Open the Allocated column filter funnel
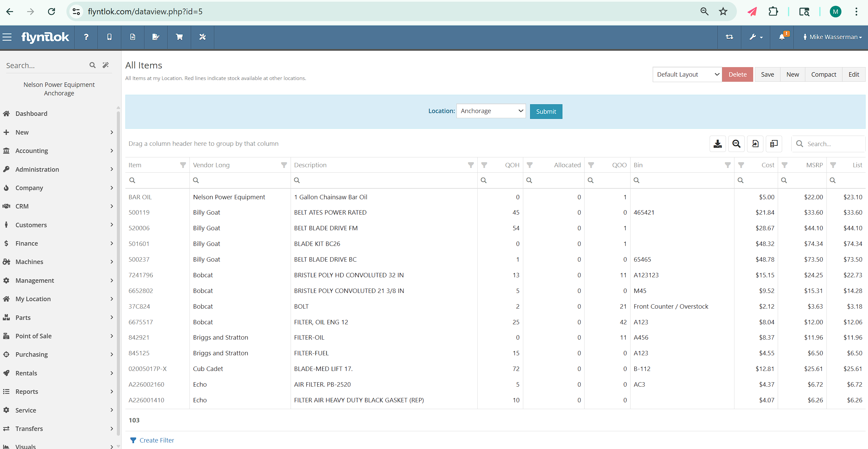Viewport: 868px width, 449px height. 530,165
